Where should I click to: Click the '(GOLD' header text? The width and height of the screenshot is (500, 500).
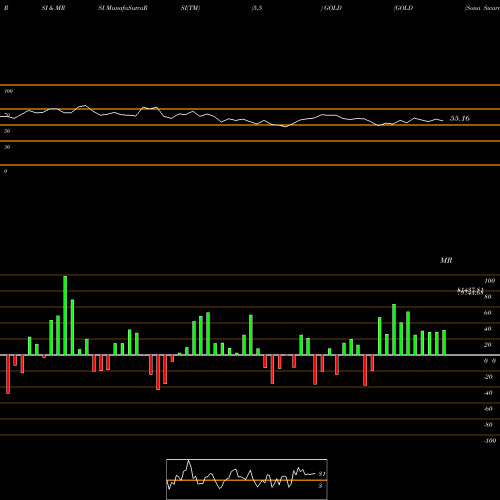click(x=403, y=8)
